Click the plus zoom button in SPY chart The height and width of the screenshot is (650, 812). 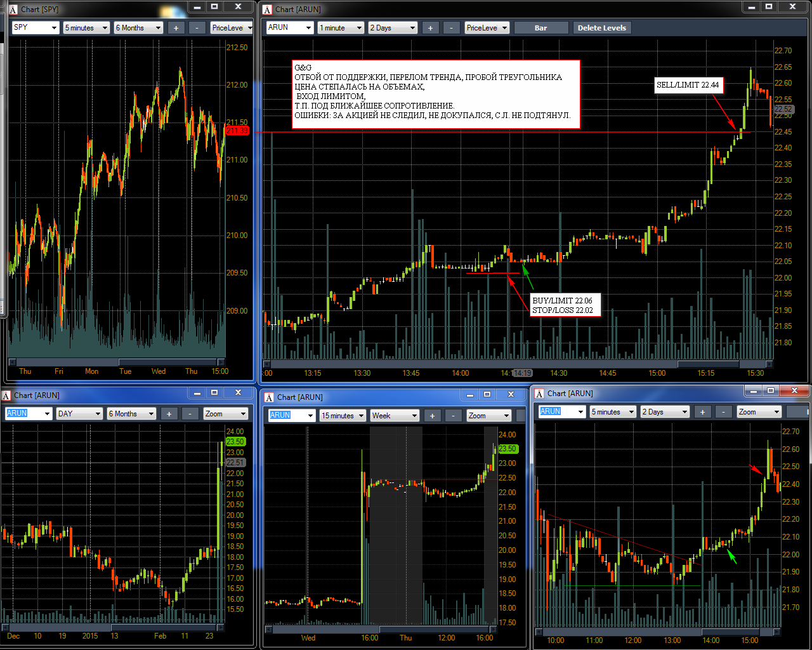click(x=176, y=27)
